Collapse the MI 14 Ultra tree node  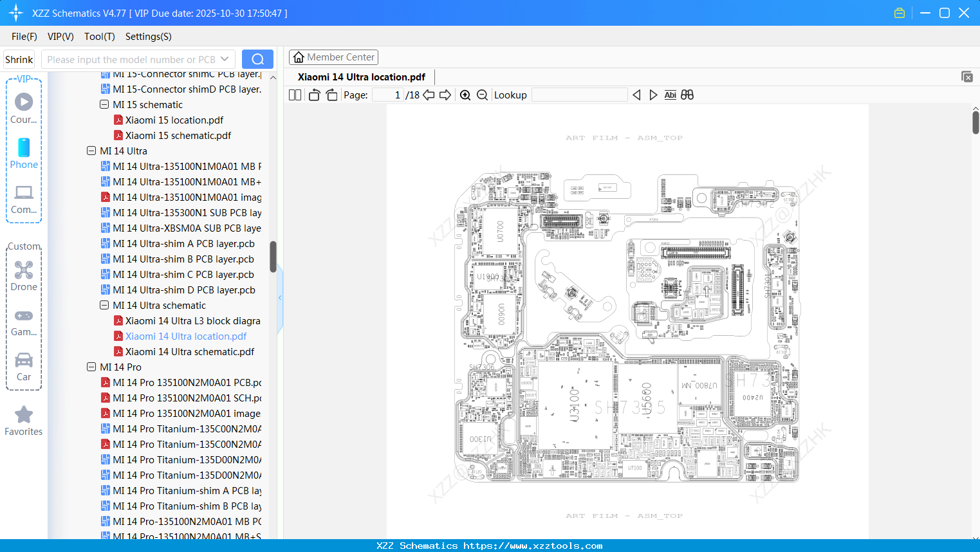(x=91, y=151)
